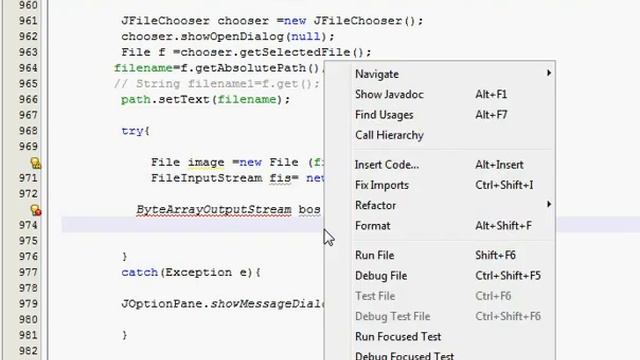Choose Show Javadoc from the context menu

pos(440,94)
